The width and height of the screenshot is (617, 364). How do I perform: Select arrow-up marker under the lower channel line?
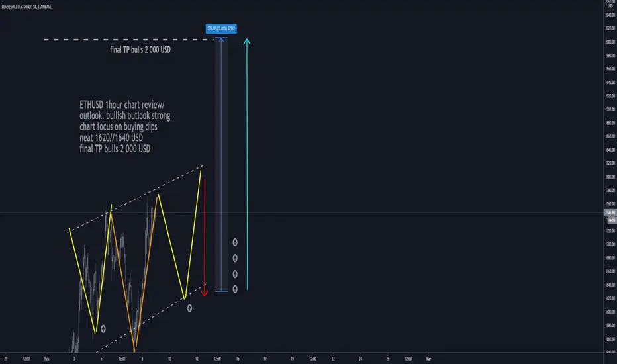tap(189, 308)
